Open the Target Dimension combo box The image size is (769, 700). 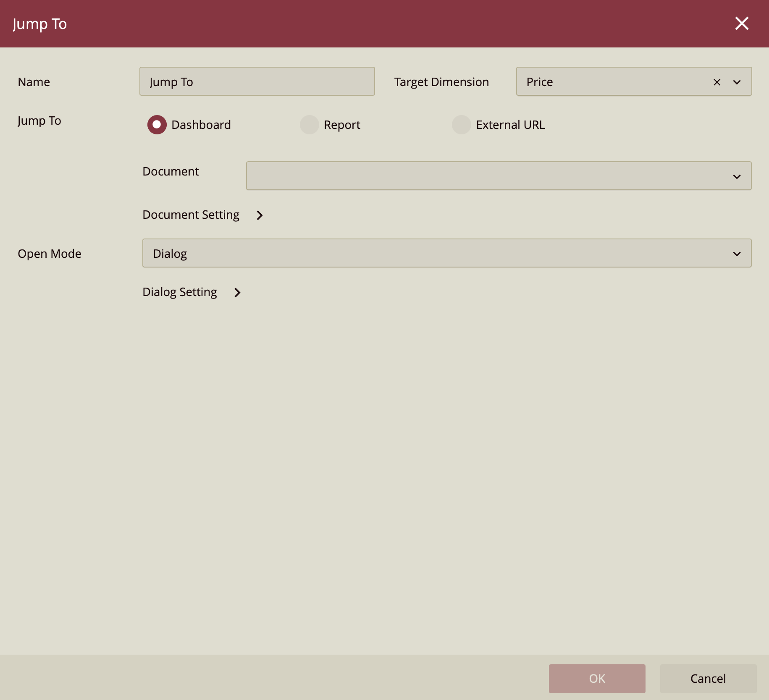pos(609,81)
